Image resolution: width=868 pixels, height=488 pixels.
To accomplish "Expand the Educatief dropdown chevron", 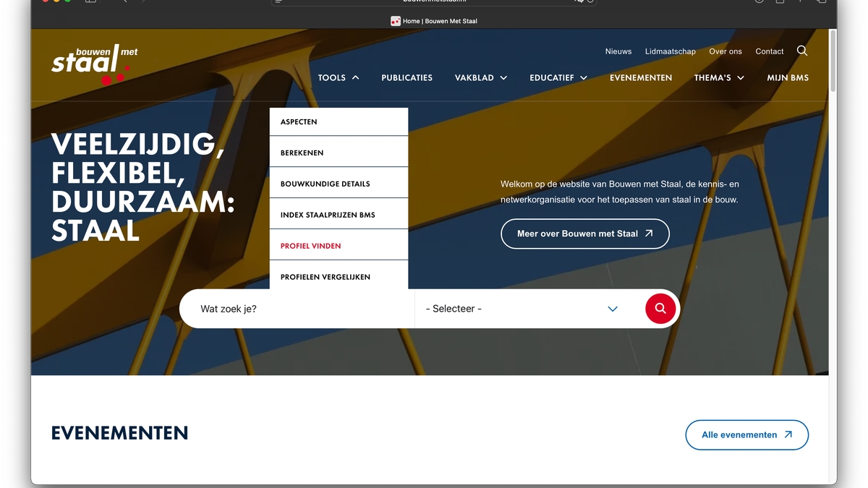I will pos(583,78).
